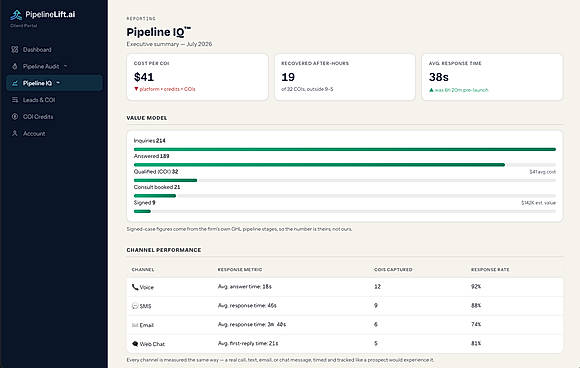Click the Channel Performance section heading
This screenshot has height=368, width=580.
[x=164, y=250]
